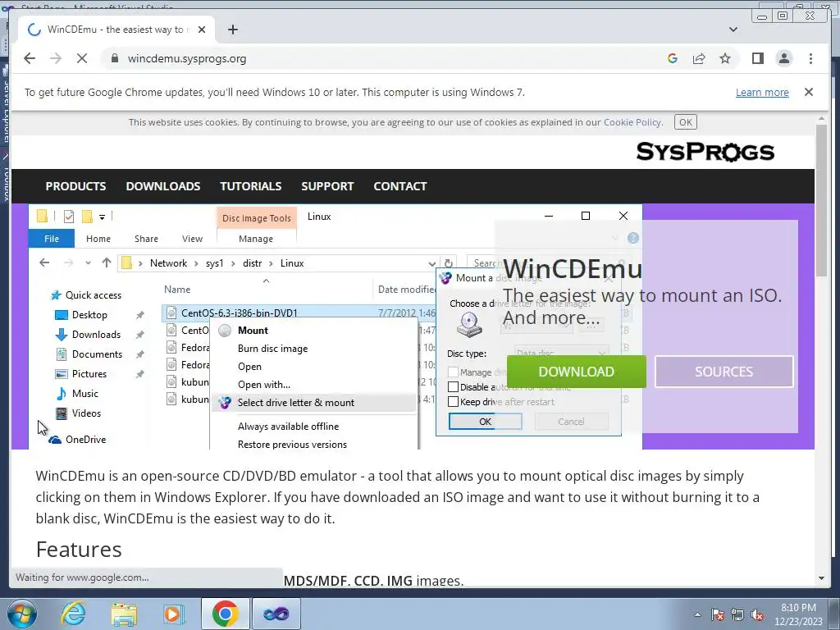840x630 pixels.
Task: Click the Videos film icon
Action: [61, 413]
